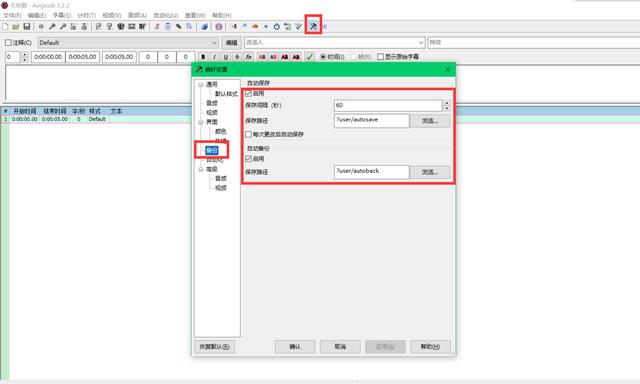Collapse the 通用 tree node
Screen dimensions: 640x384
coord(200,84)
